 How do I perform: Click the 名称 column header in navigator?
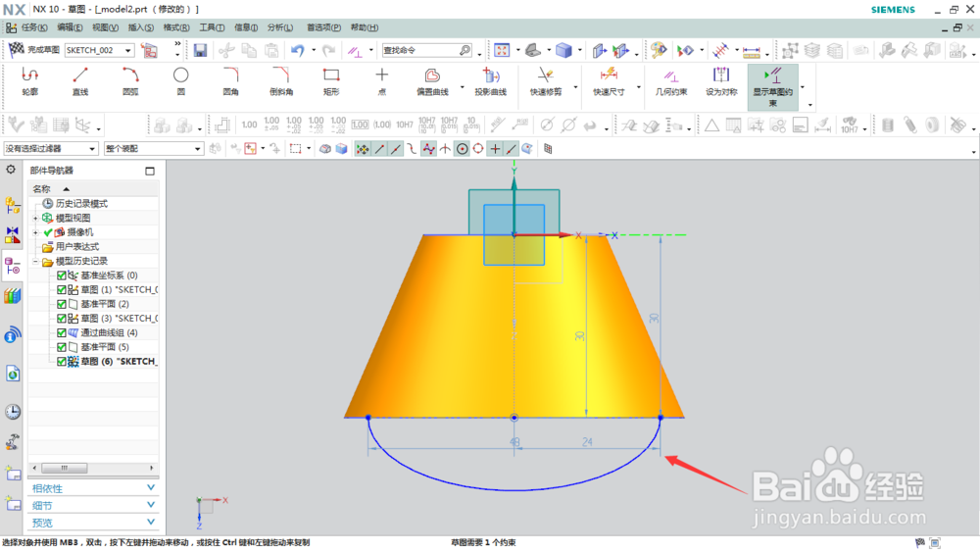(x=42, y=189)
